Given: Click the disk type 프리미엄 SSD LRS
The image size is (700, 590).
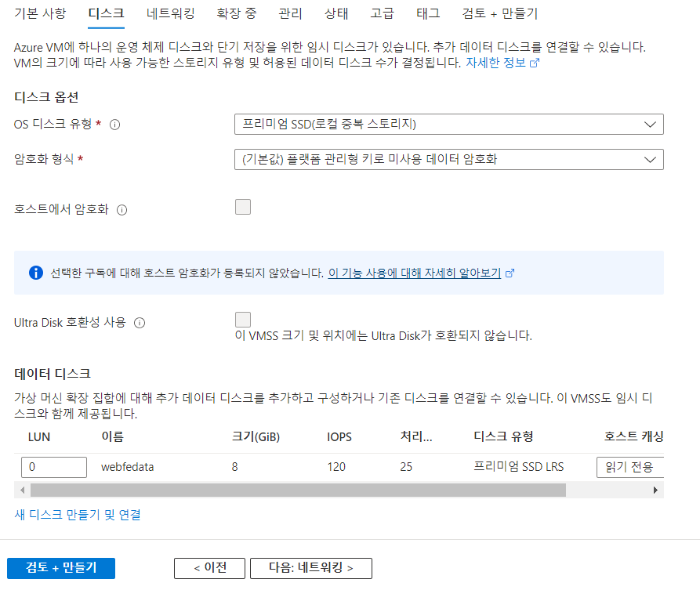Looking at the screenshot, I should tap(519, 467).
